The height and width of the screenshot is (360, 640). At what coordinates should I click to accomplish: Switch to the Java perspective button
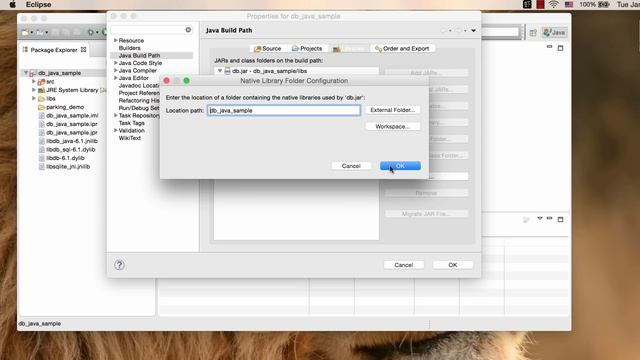click(x=554, y=33)
